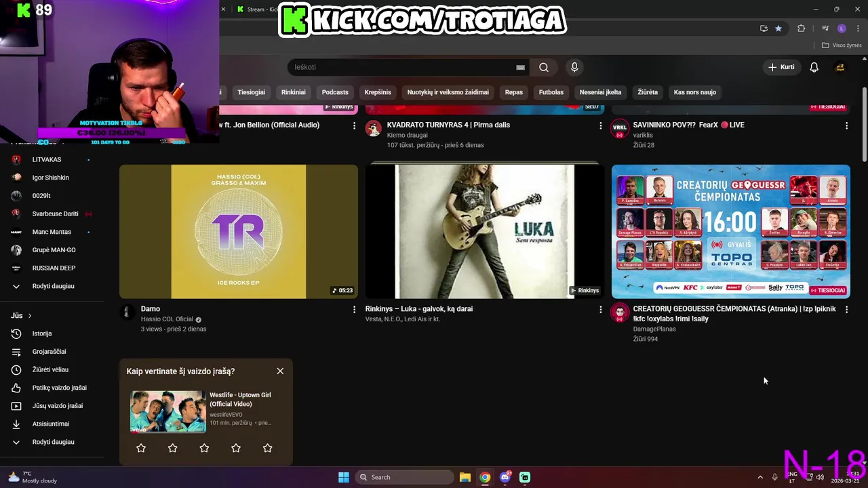The image size is (868, 488).
Task: Select Nuotykių ir veiksmo žaidimai chip
Action: point(448,92)
